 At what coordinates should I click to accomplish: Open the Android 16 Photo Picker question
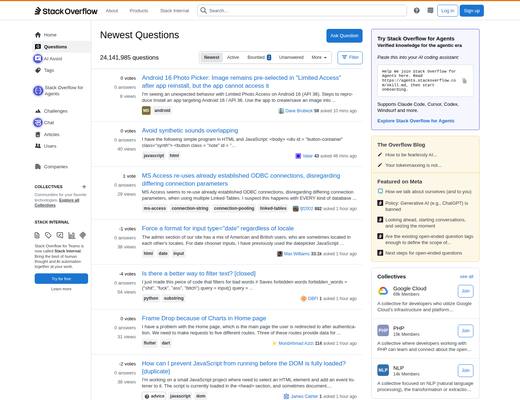(x=241, y=82)
